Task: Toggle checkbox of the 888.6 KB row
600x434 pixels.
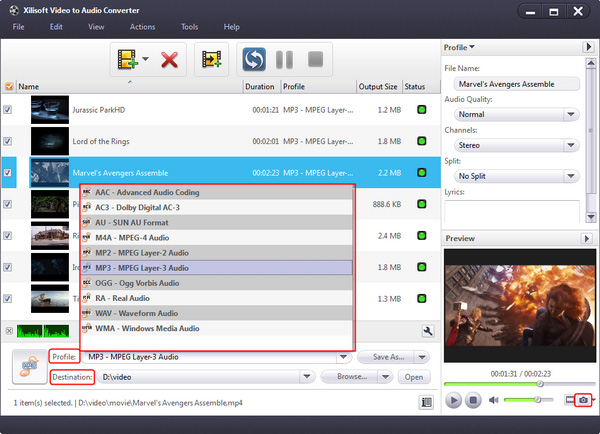Action: coord(8,204)
